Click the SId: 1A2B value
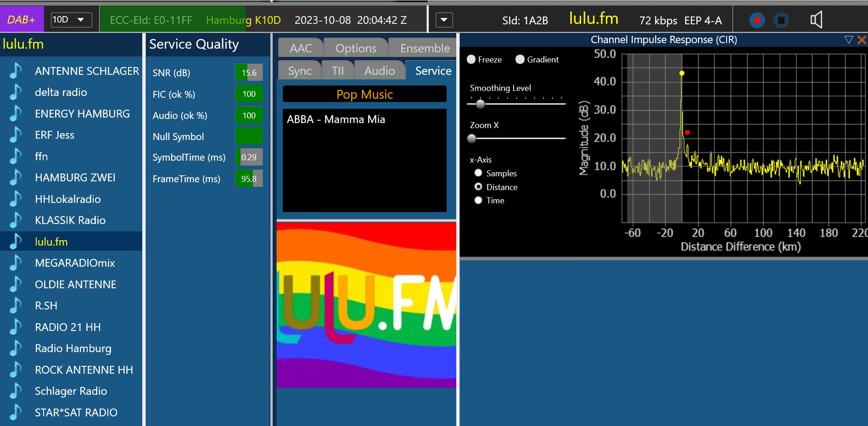 pos(525,21)
